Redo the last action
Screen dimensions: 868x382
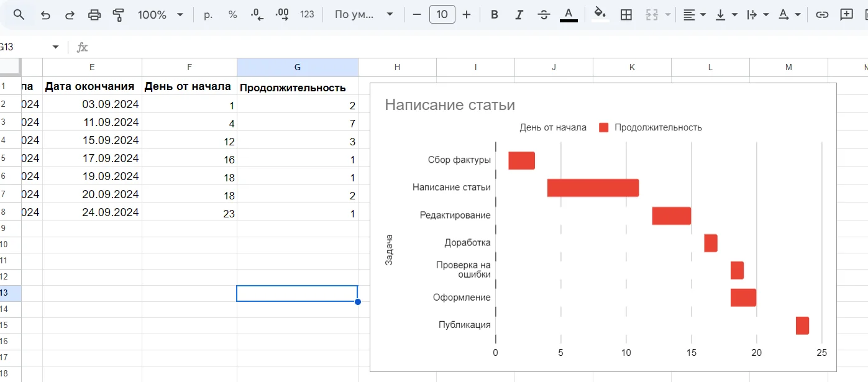pyautogui.click(x=70, y=15)
